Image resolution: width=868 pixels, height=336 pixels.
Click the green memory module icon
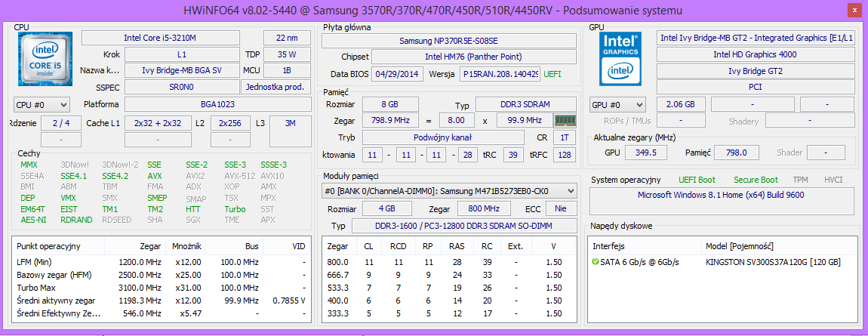565,120
